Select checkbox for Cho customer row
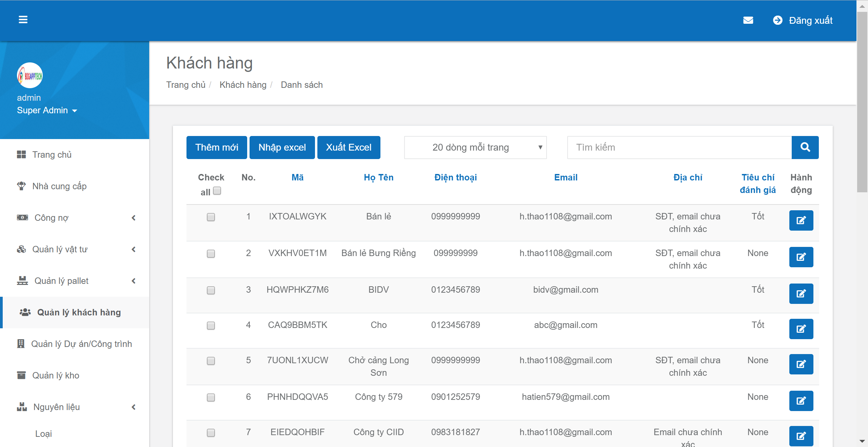 (x=211, y=326)
